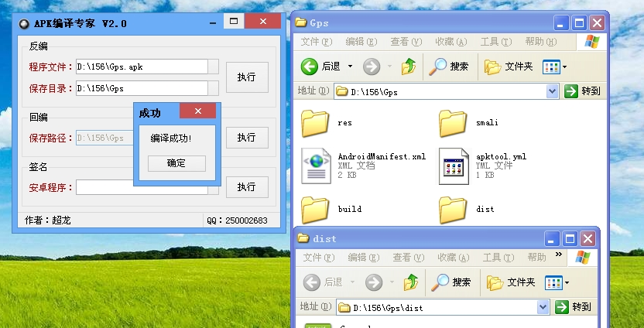Click the AndroidManifest.xml file icon

click(316, 165)
